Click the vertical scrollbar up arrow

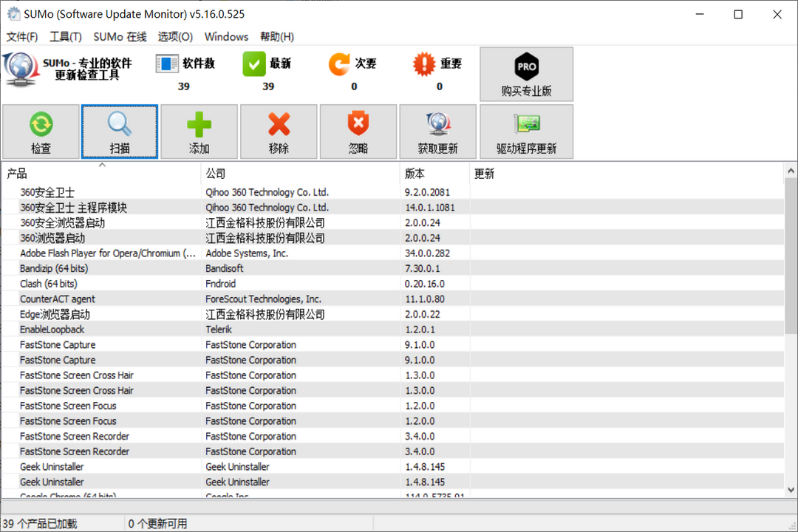(x=791, y=171)
